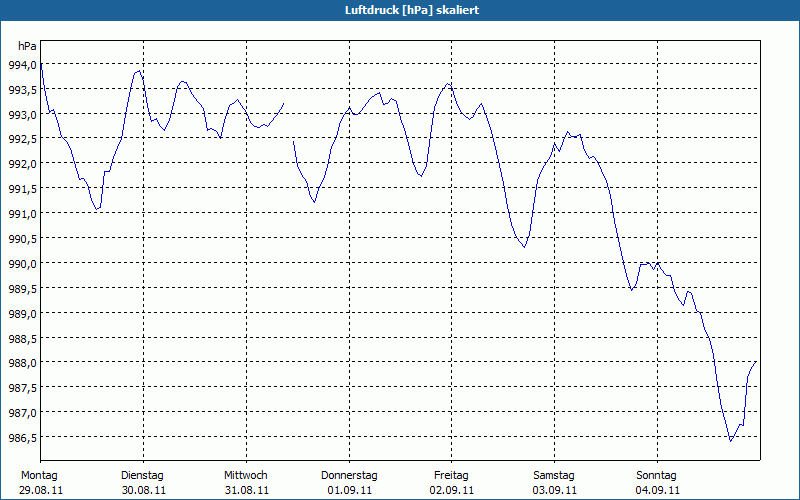Select the 994,0 y-axis label
The width and height of the screenshot is (800, 500).
pos(22,65)
